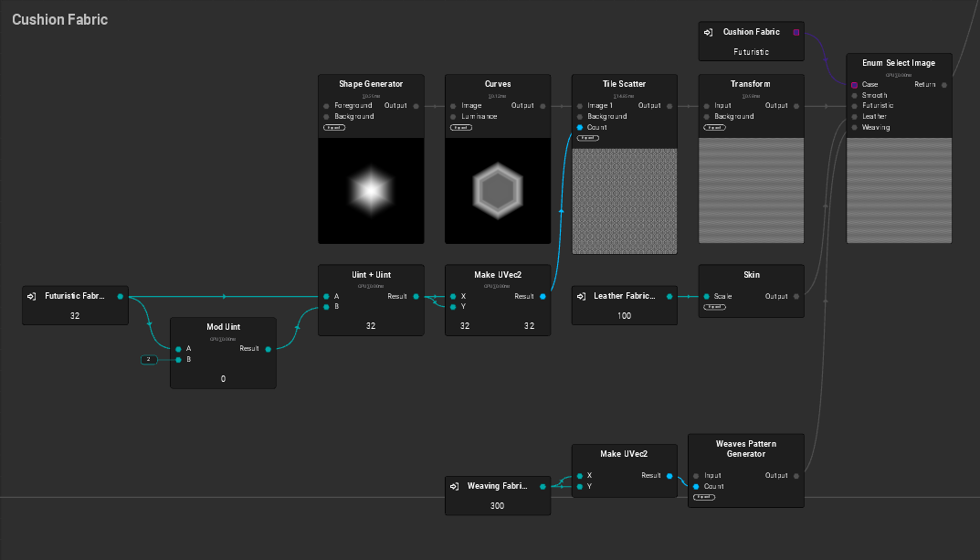Click the Return pin on Enum Select Image
The width and height of the screenshot is (980, 560).
[x=943, y=85]
